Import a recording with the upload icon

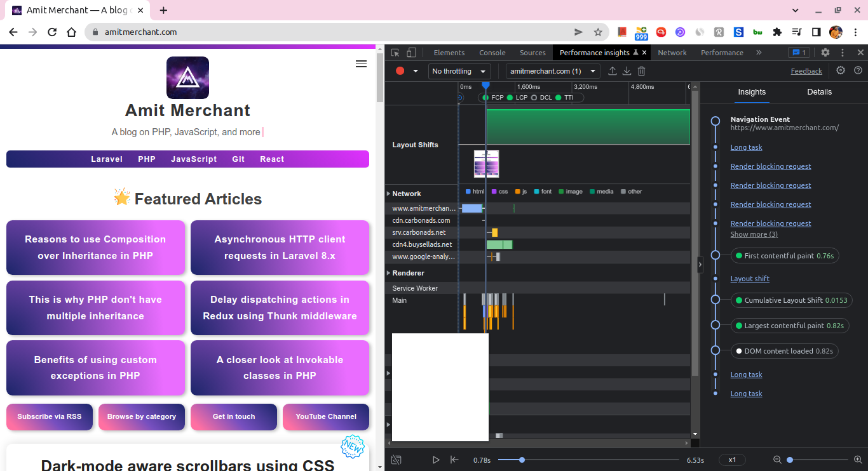(613, 71)
